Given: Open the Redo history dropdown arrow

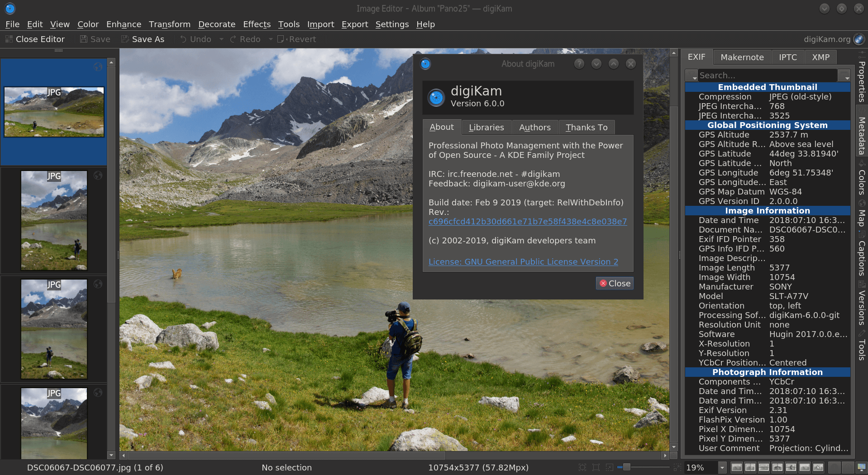Looking at the screenshot, I should tap(271, 39).
